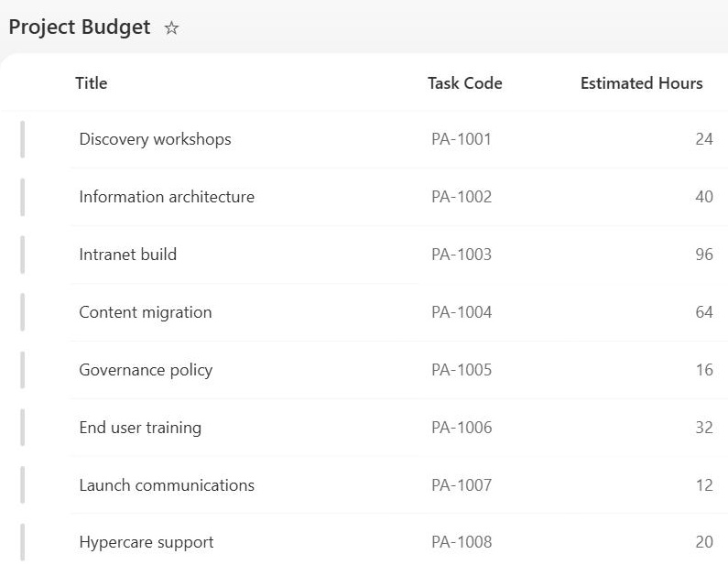728x565 pixels.
Task: Select the Intranet build row handle
Action: click(x=22, y=255)
